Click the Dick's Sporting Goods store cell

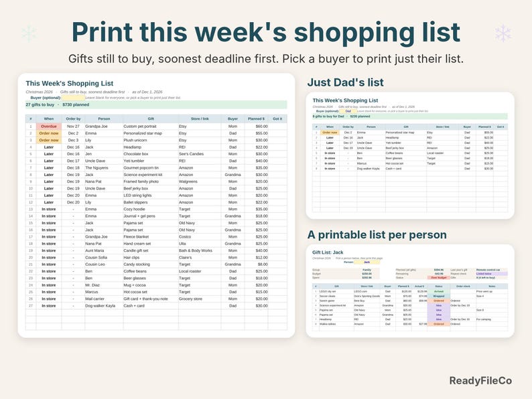click(x=367, y=297)
